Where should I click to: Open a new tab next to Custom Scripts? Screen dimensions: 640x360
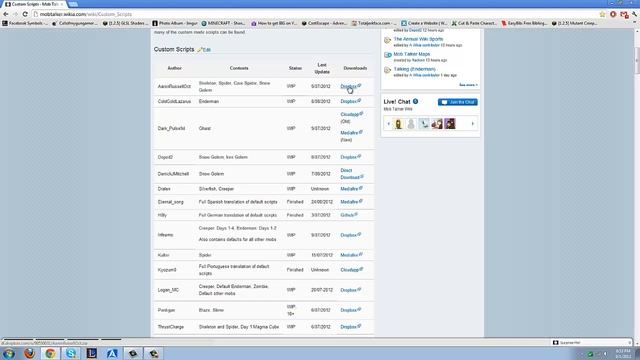73,4
